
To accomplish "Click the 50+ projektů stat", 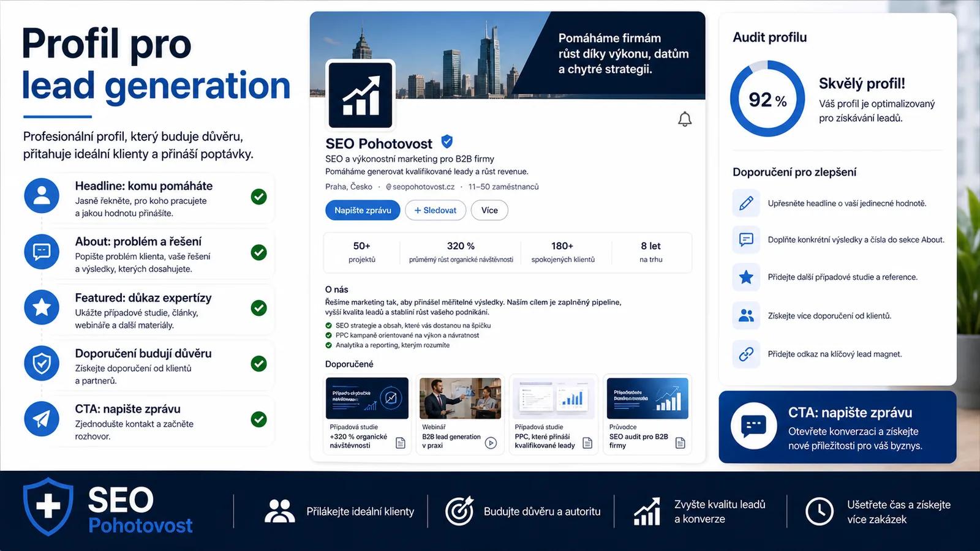I will point(362,252).
